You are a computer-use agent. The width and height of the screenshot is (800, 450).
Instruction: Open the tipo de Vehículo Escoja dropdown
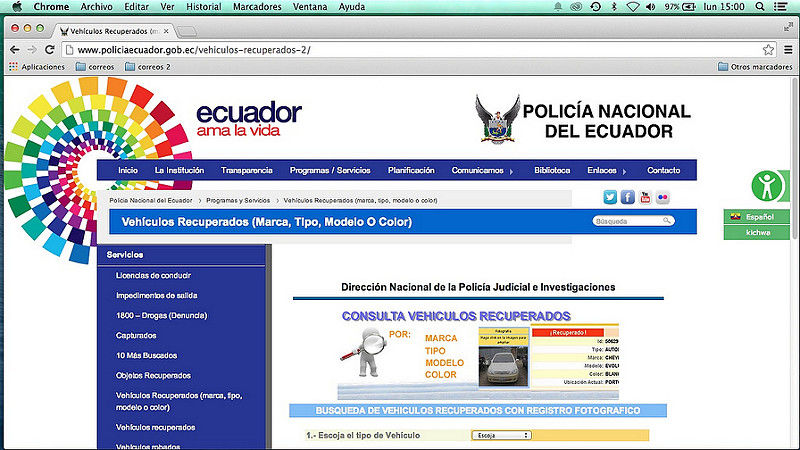click(501, 435)
